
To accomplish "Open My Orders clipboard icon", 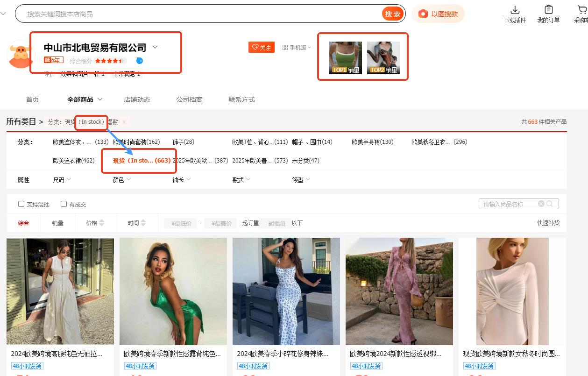I will pyautogui.click(x=548, y=10).
